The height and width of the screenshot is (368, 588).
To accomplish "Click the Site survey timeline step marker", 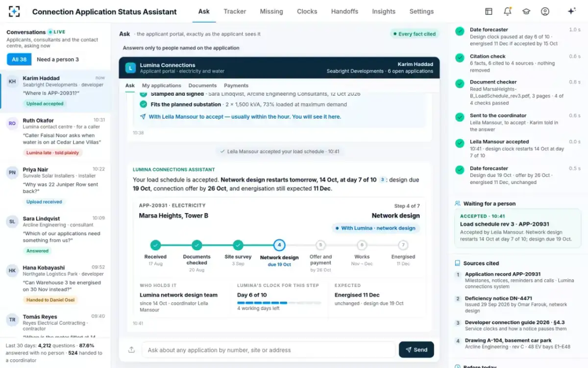I will point(238,245).
